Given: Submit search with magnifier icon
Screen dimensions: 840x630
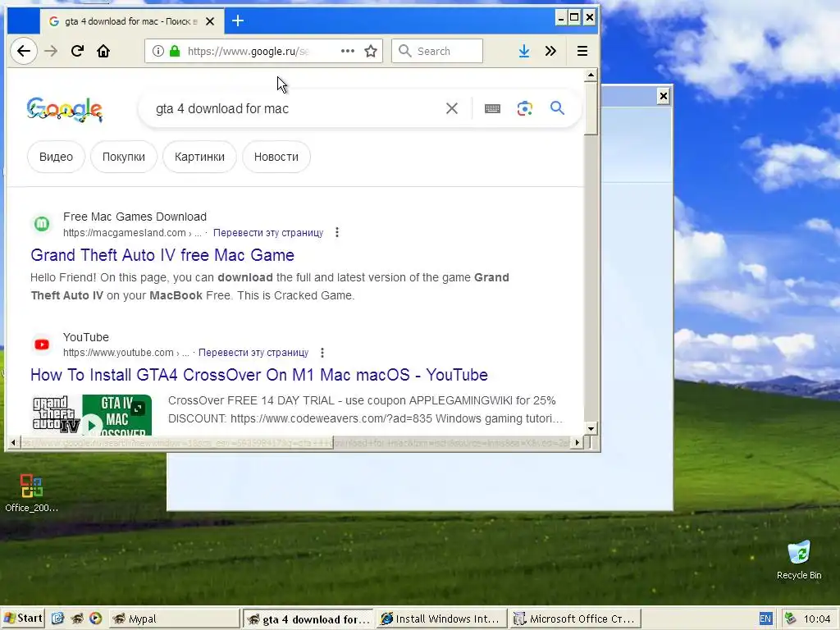Looking at the screenshot, I should click(557, 108).
